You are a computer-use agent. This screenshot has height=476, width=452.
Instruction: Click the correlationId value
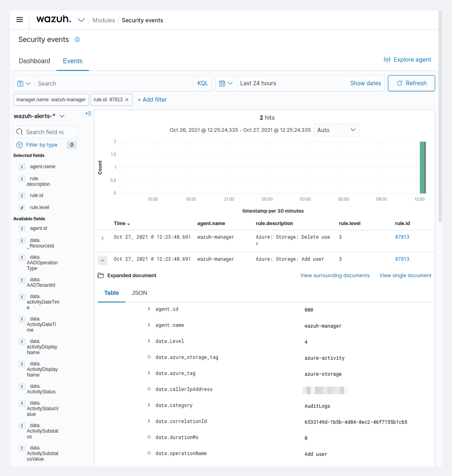coord(356,422)
